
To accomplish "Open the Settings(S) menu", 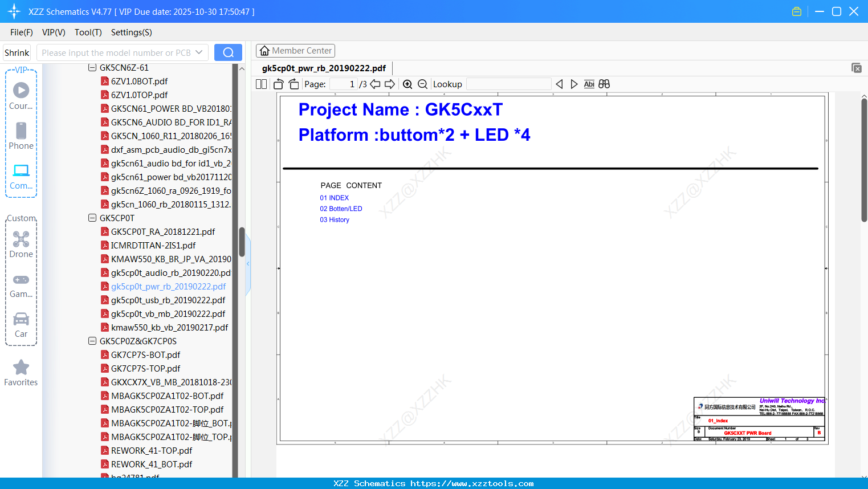I will 132,32.
